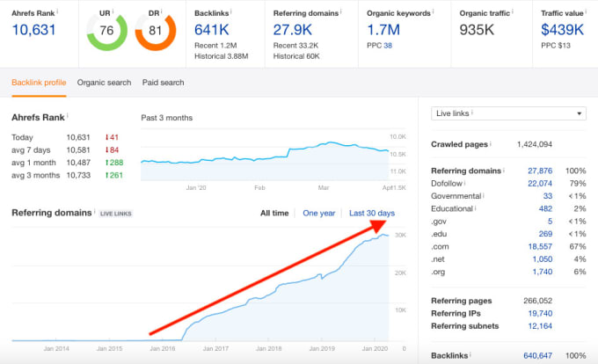
Task: Click info icon beside Organic keywords
Action: [x=433, y=11]
